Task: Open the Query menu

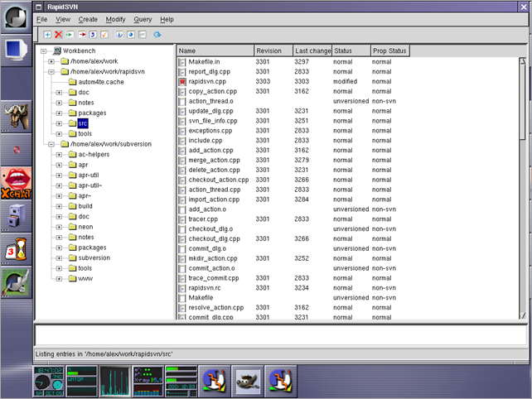Action: (x=143, y=19)
